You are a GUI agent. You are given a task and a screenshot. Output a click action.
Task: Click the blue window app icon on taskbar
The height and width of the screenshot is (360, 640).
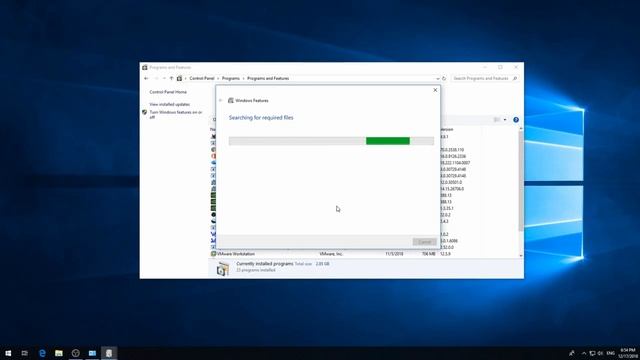(x=92, y=353)
